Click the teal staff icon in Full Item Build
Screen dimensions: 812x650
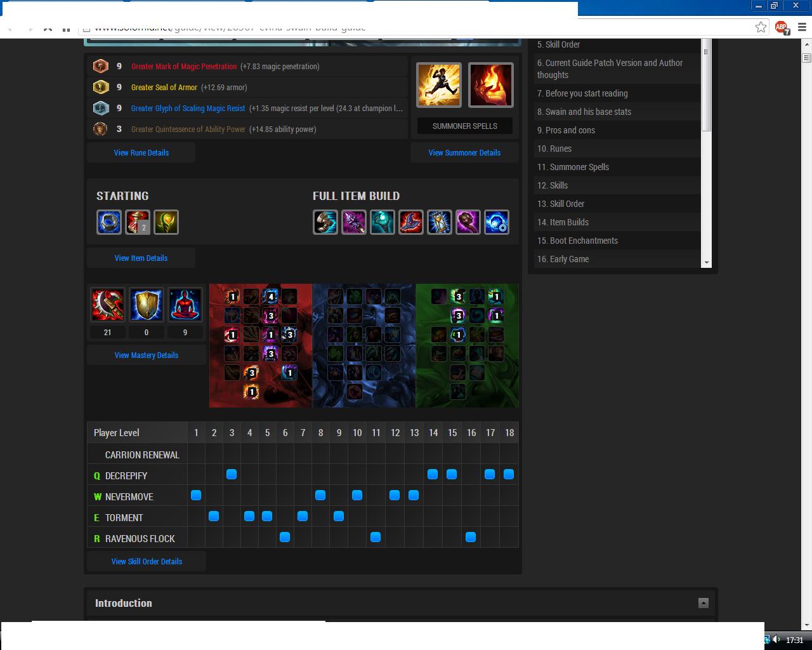point(383,222)
